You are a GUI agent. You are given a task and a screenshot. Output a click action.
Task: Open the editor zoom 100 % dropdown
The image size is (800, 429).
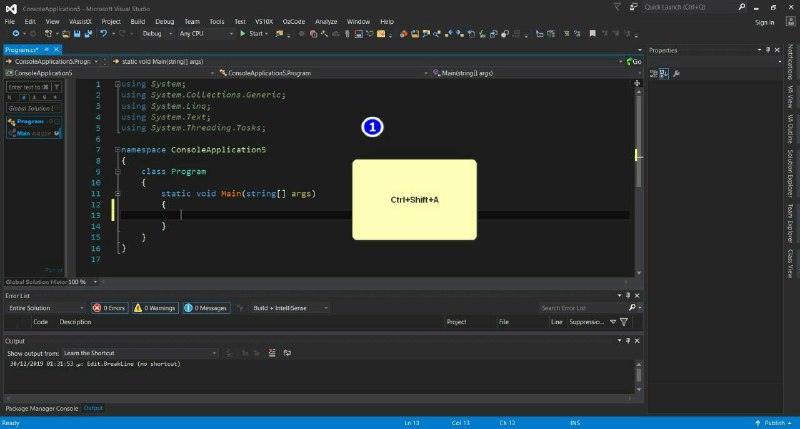[83, 282]
